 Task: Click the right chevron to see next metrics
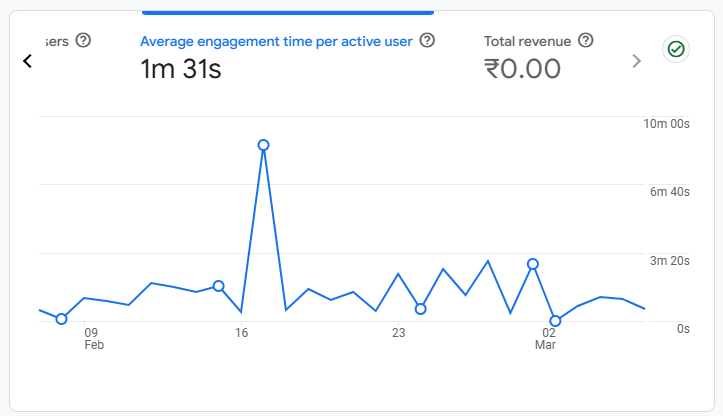click(x=636, y=61)
